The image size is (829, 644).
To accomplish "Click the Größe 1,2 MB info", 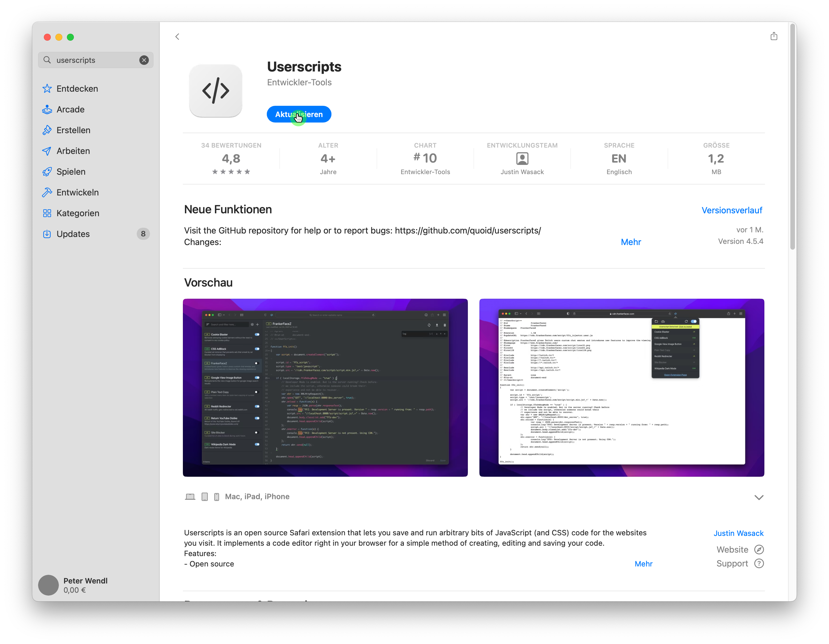I will [716, 159].
